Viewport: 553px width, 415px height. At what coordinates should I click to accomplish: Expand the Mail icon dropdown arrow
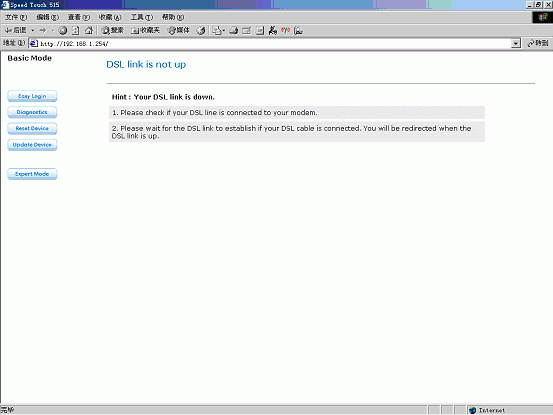click(224, 31)
